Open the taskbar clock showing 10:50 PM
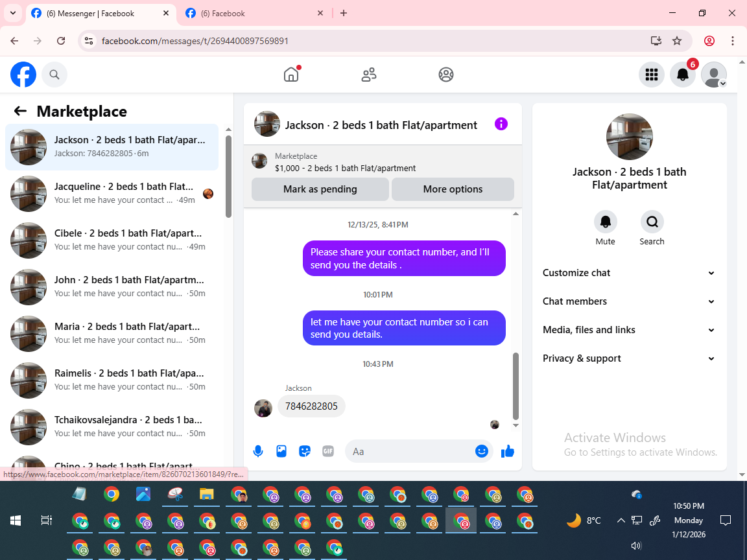 [689, 520]
